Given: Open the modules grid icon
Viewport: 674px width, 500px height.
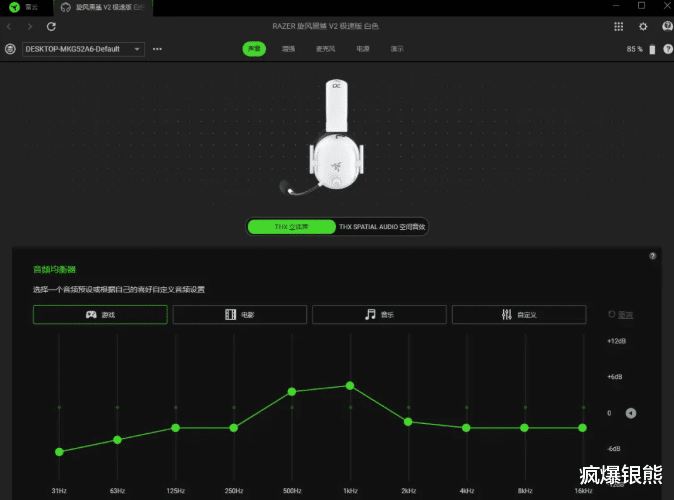Looking at the screenshot, I should coord(619,27).
